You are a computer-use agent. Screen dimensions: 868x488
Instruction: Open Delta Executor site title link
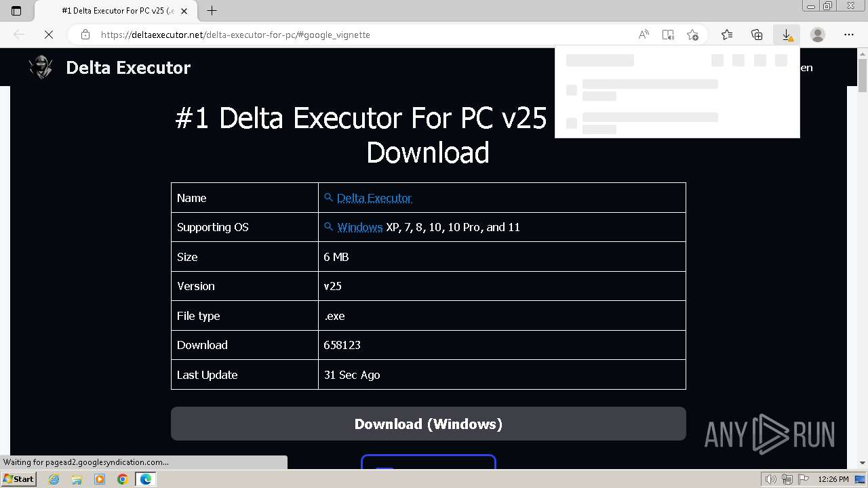[128, 67]
